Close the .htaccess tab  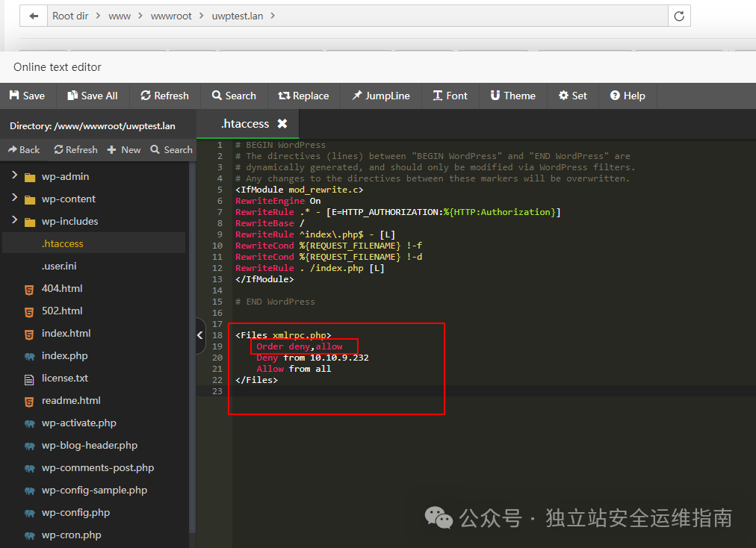coord(282,124)
